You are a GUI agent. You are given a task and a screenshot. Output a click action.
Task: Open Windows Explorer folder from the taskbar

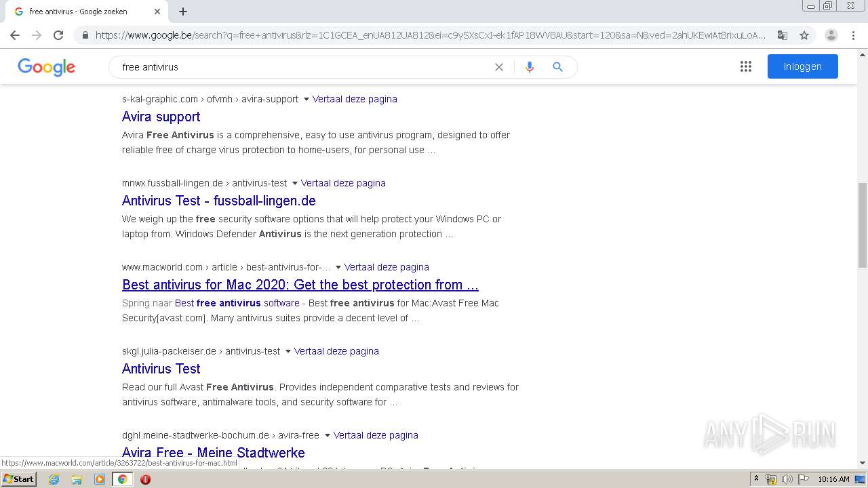77,479
